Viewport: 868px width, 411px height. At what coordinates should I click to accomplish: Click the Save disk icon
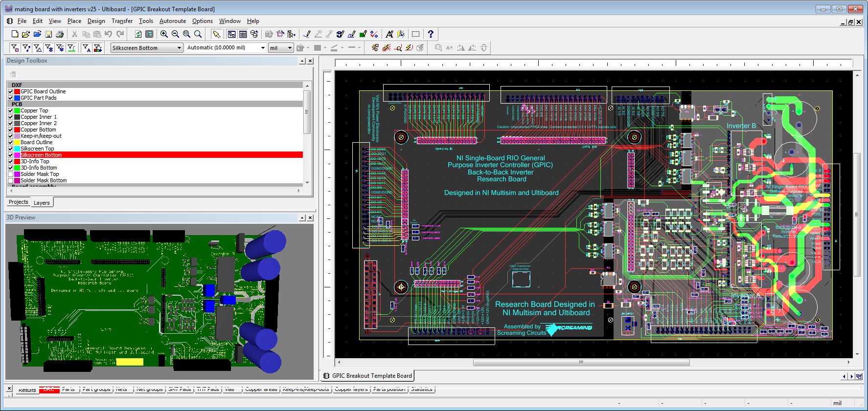coord(48,34)
